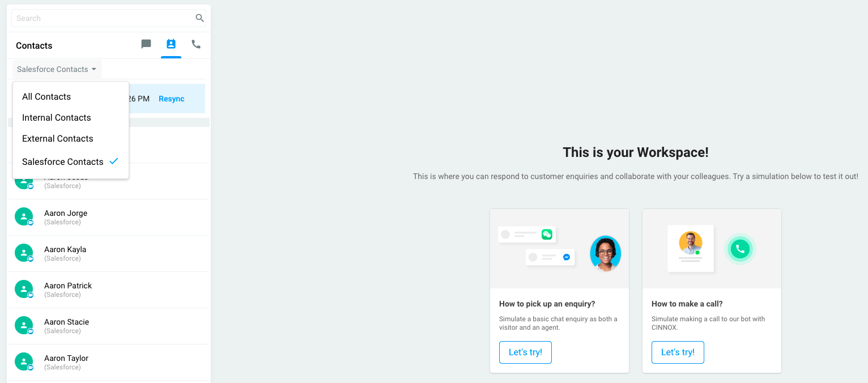Screen dimensions: 868x383
Task: Open the enquiry simulation illustration thumbnail
Action: (559, 249)
